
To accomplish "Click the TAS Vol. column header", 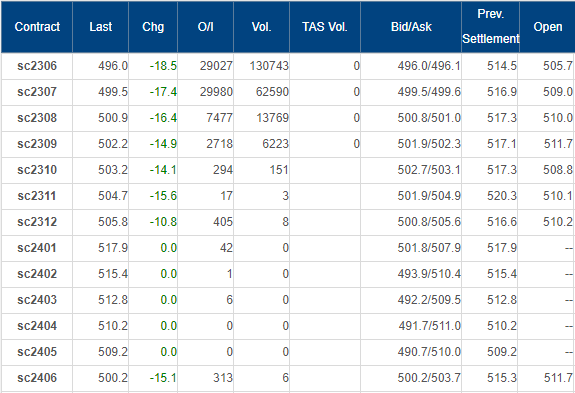I will [325, 27].
